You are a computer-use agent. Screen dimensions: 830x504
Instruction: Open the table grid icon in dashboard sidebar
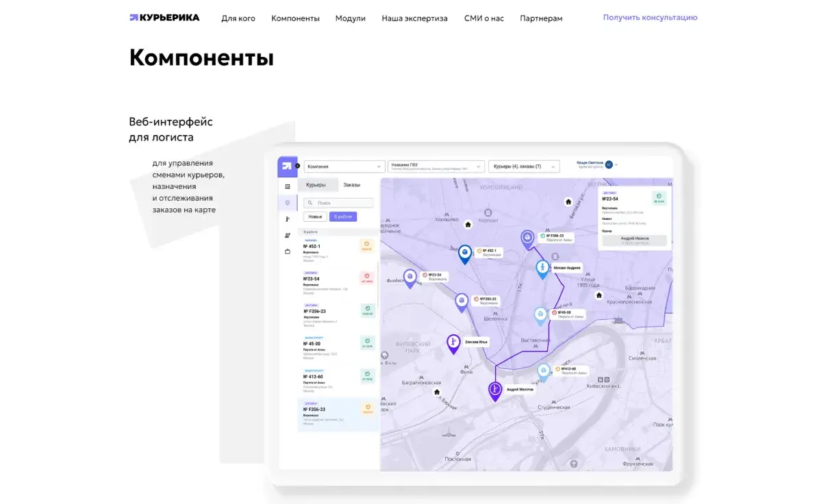coord(288,186)
